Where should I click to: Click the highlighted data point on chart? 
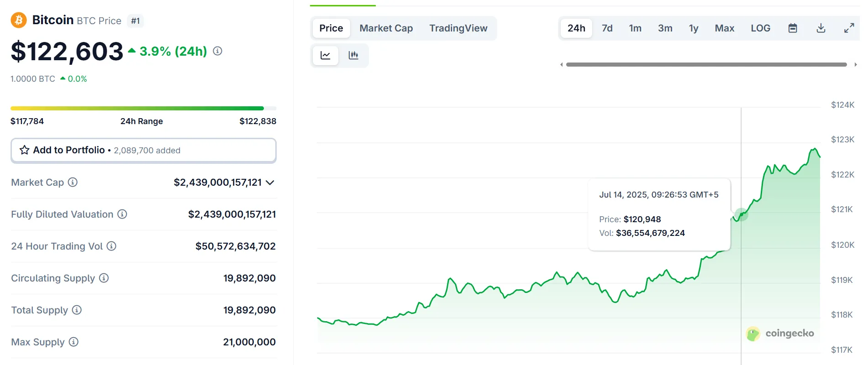pyautogui.click(x=741, y=214)
